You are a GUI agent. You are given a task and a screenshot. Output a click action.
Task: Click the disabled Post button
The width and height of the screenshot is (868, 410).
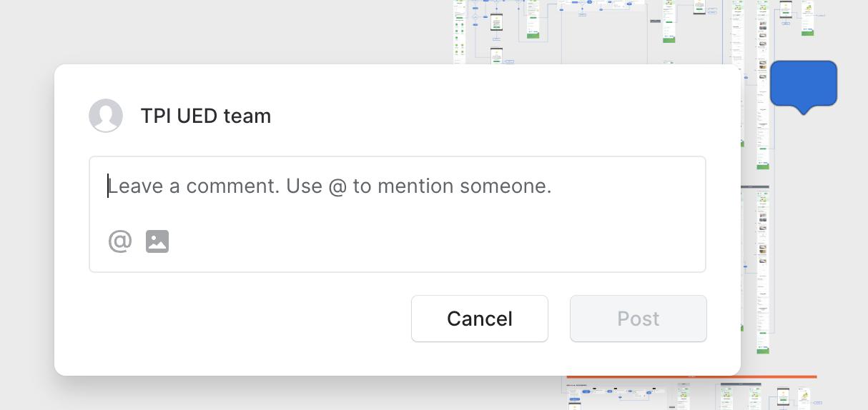[638, 319]
